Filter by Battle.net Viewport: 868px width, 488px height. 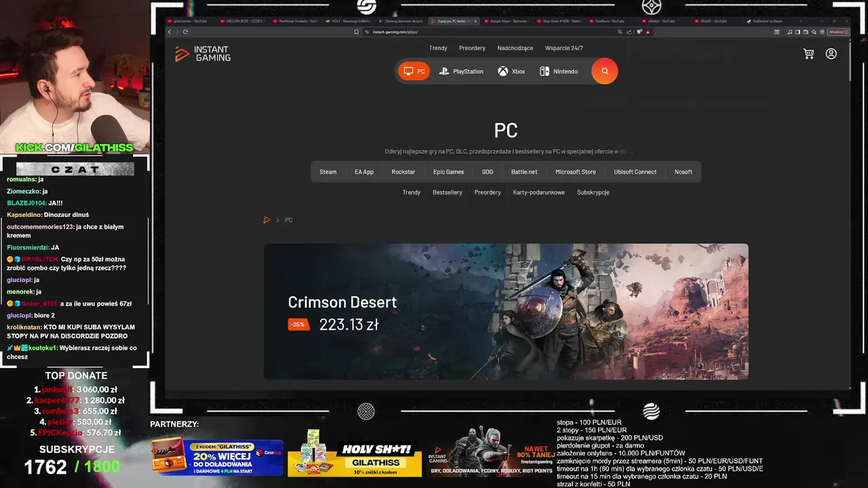point(524,172)
